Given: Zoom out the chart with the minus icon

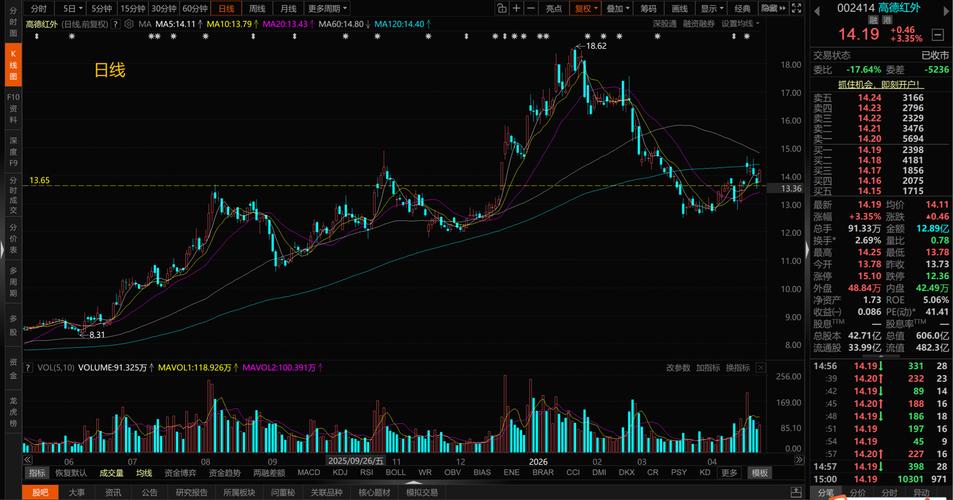Looking at the screenshot, I should [531, 9].
